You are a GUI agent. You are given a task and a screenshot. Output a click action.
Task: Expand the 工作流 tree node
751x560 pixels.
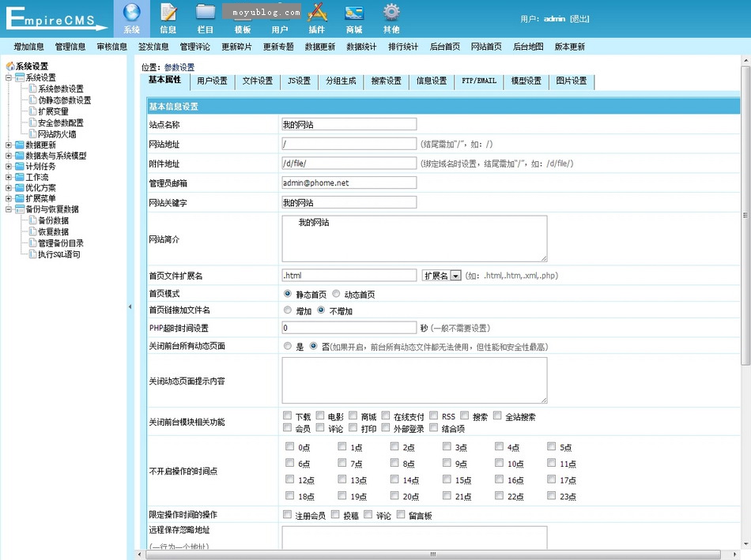pos(8,177)
